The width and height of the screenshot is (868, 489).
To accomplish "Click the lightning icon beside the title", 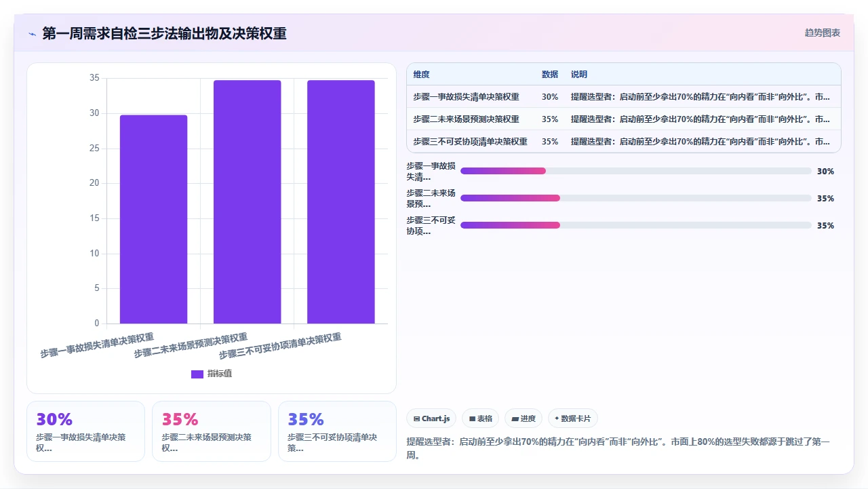I will pyautogui.click(x=32, y=34).
